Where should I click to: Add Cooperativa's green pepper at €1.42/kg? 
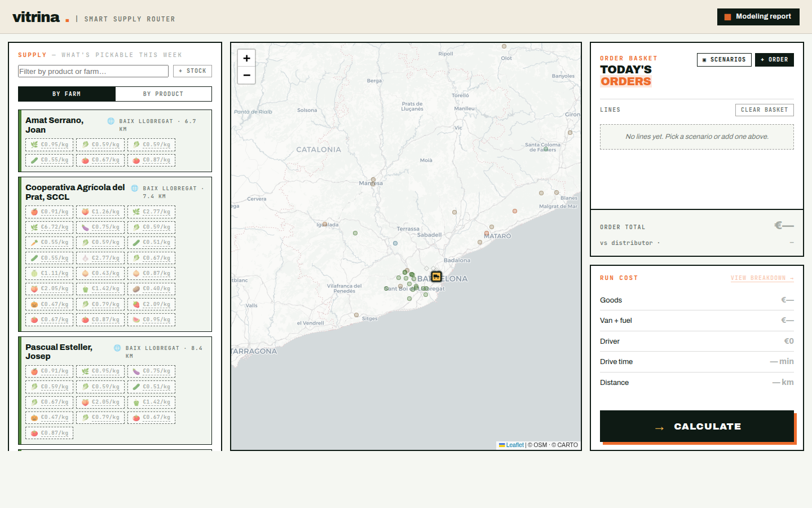click(100, 289)
